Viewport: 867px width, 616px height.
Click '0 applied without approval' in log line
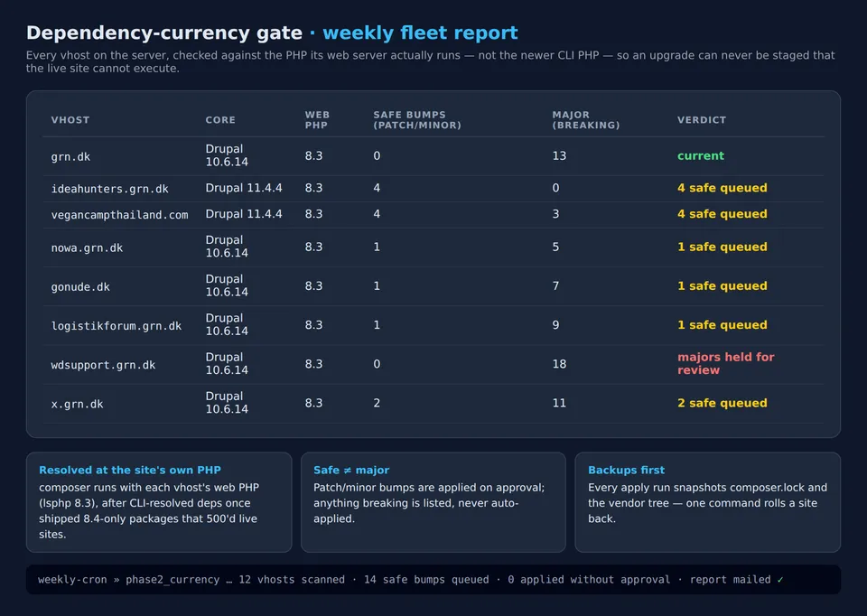pos(589,580)
